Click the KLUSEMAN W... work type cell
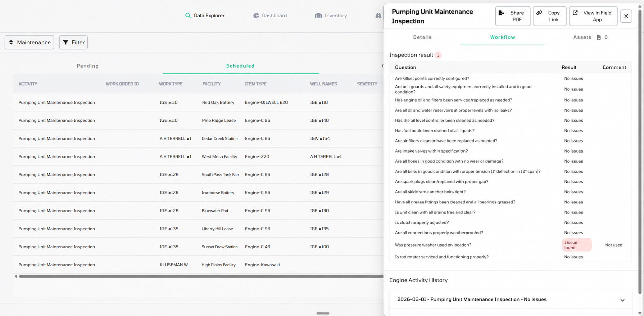Screen dimensions: 644x316 [x=175, y=265]
